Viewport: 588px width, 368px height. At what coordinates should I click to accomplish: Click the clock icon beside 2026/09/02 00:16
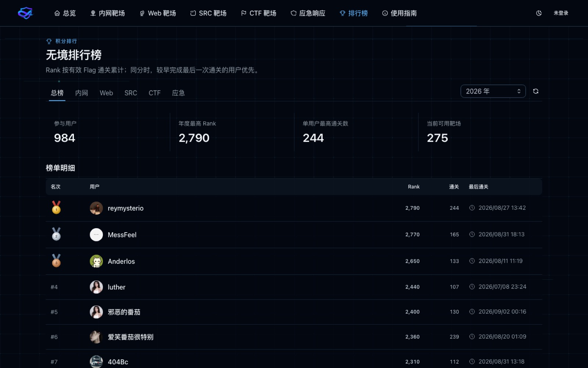[472, 312]
